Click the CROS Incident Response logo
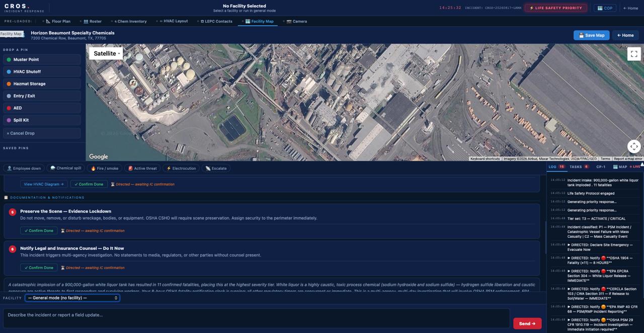Viewport: 644px width, 333px height. [24, 8]
